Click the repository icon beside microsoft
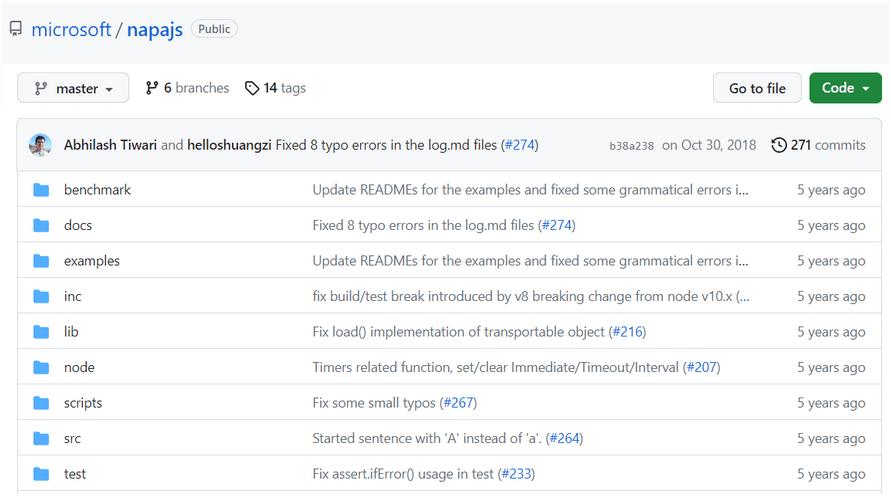891x496 pixels. click(x=15, y=29)
